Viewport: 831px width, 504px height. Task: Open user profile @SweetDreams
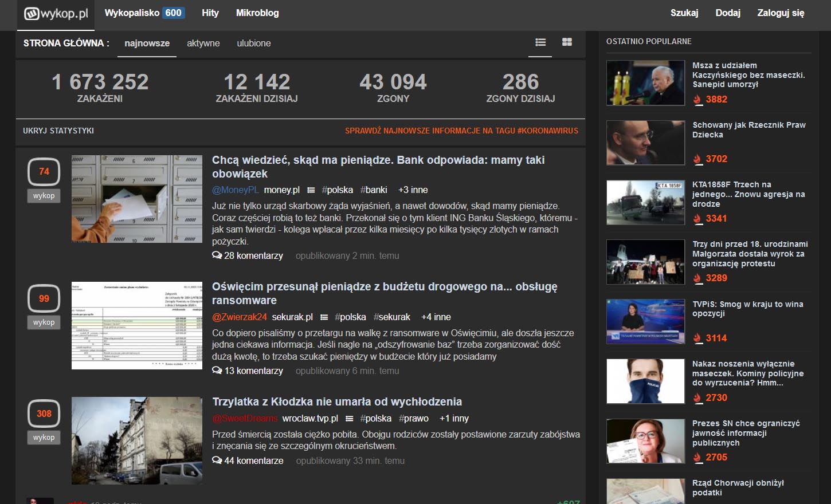[x=245, y=419]
